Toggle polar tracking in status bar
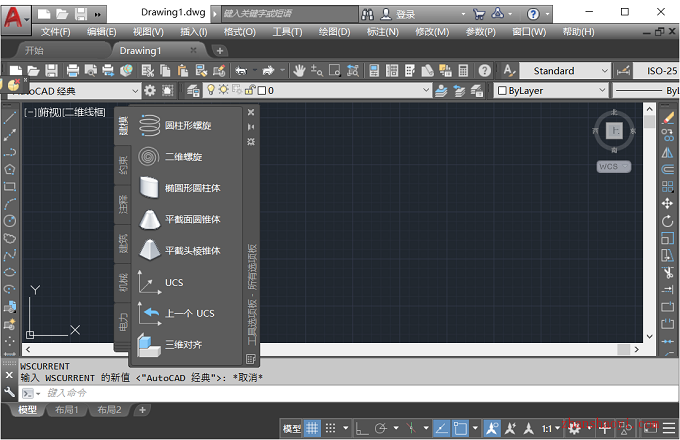680x440 pixels. (x=380, y=429)
